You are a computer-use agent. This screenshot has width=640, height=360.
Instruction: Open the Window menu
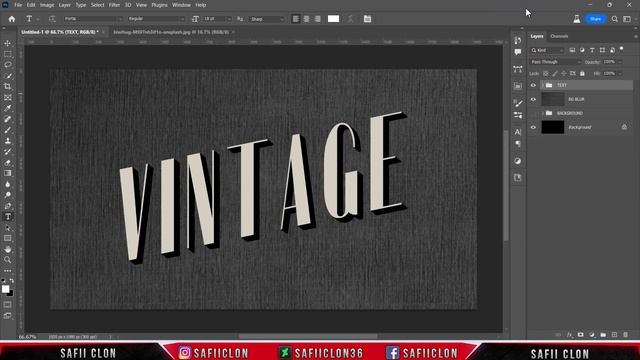point(181,5)
